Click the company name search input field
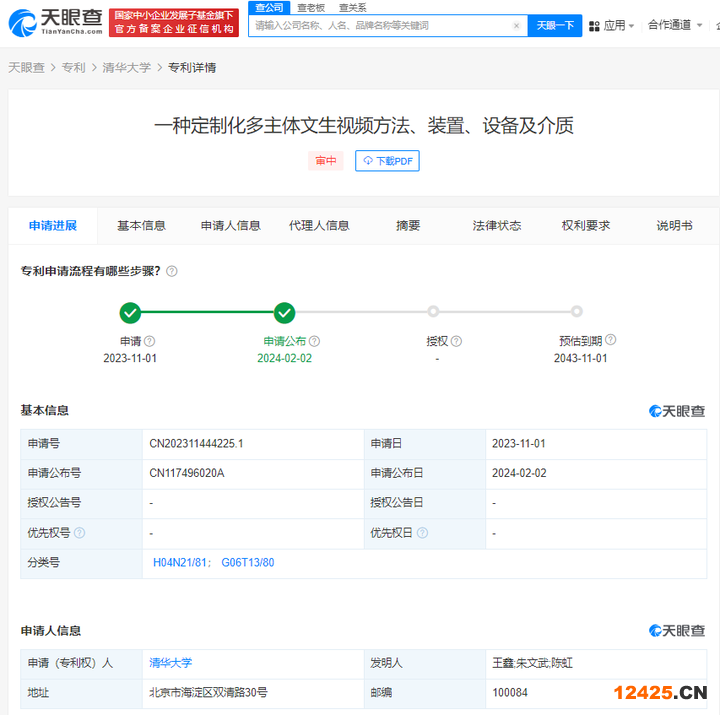Image resolution: width=720 pixels, height=715 pixels. coord(380,26)
